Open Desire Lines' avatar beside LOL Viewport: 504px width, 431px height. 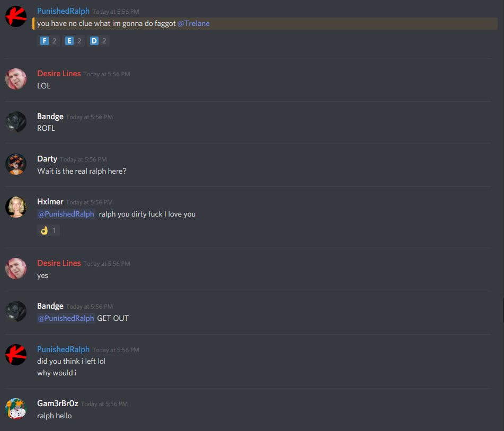16,79
